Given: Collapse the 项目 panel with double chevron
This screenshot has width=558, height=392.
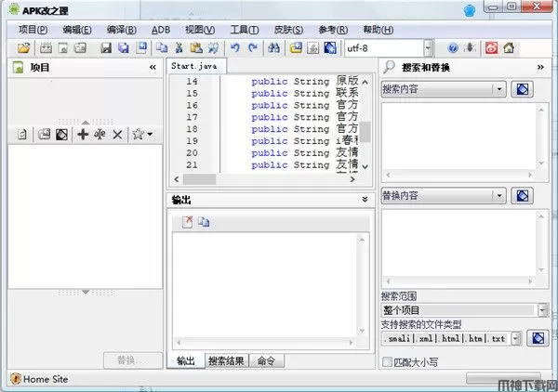Looking at the screenshot, I should pos(153,67).
